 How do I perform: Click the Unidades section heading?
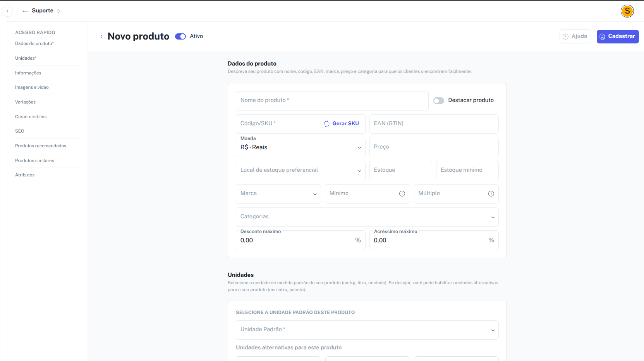click(x=241, y=275)
